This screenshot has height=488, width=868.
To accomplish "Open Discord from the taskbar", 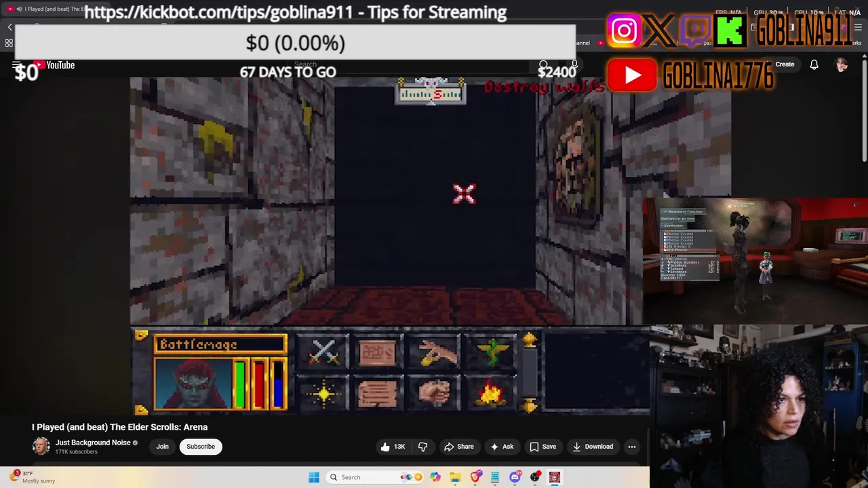I will coord(515,477).
